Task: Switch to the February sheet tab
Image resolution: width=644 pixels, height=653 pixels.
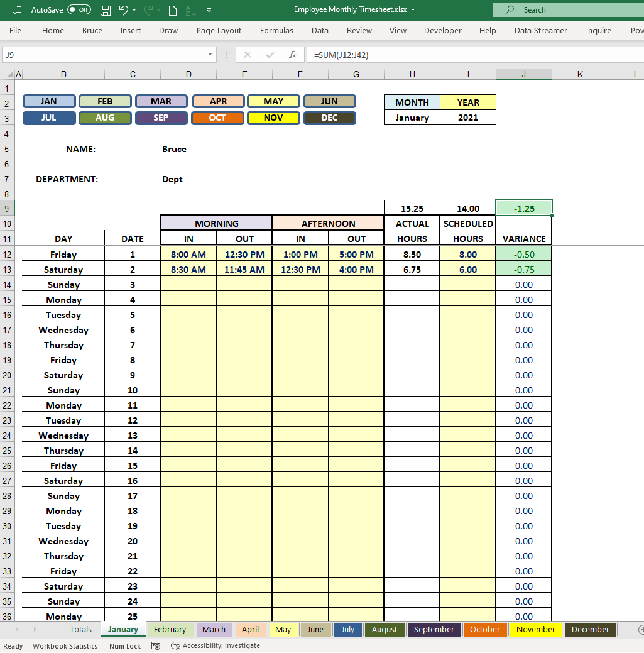Action: [x=170, y=629]
